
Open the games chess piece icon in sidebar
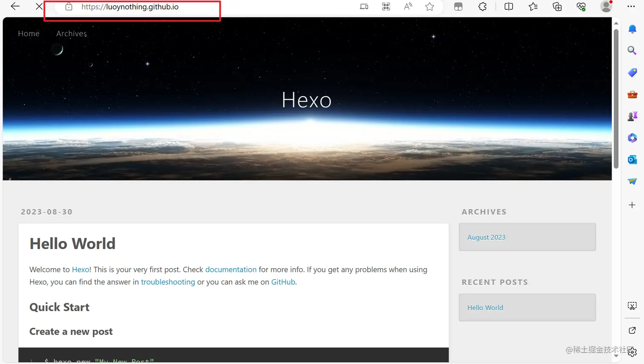click(632, 116)
